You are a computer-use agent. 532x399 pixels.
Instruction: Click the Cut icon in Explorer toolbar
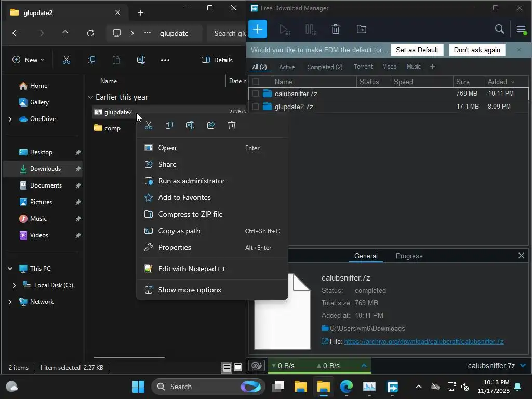point(66,60)
